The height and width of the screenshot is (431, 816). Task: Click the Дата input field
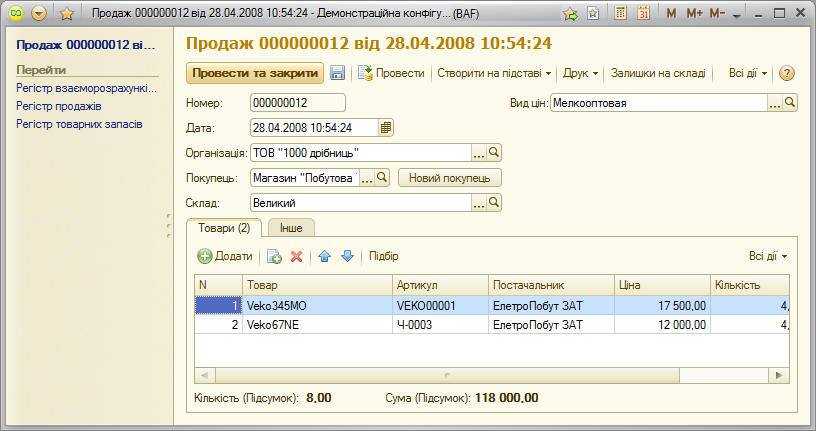pyautogui.click(x=314, y=128)
